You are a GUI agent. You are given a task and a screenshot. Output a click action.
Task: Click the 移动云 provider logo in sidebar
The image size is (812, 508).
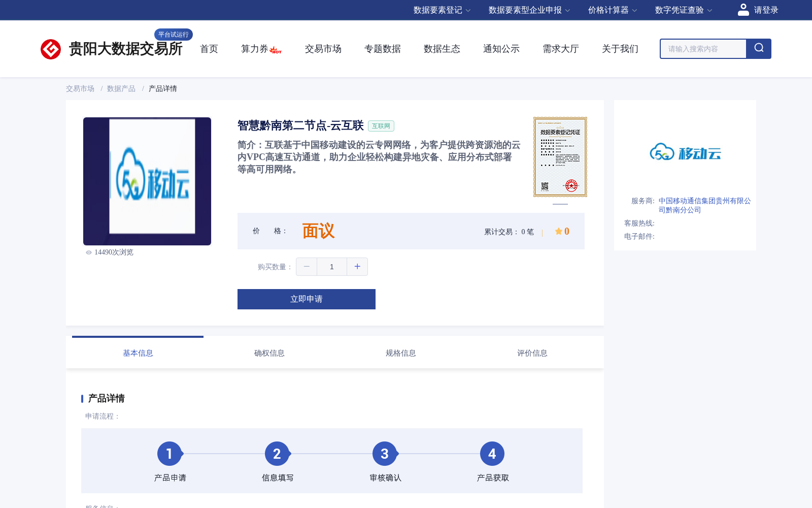(685, 152)
